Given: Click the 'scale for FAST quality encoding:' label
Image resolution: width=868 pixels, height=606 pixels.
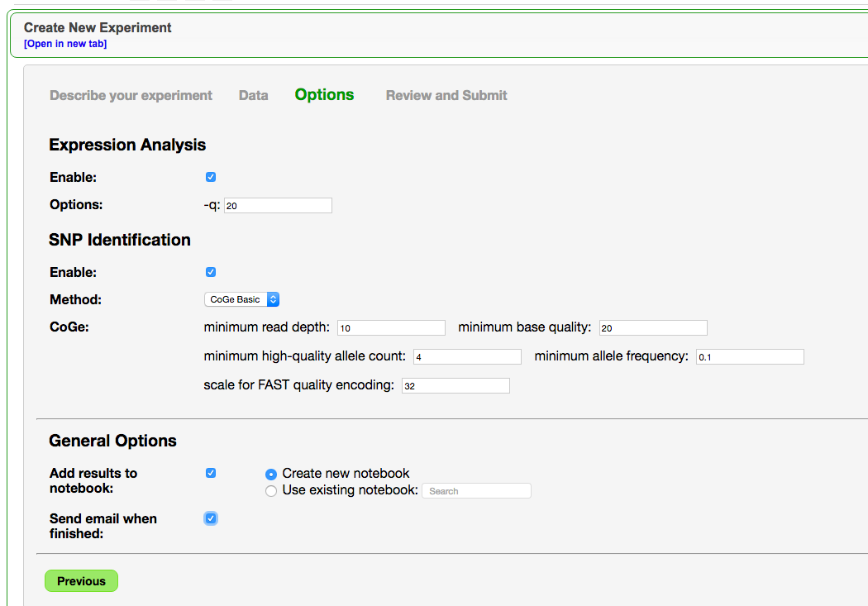Looking at the screenshot, I should 299,384.
